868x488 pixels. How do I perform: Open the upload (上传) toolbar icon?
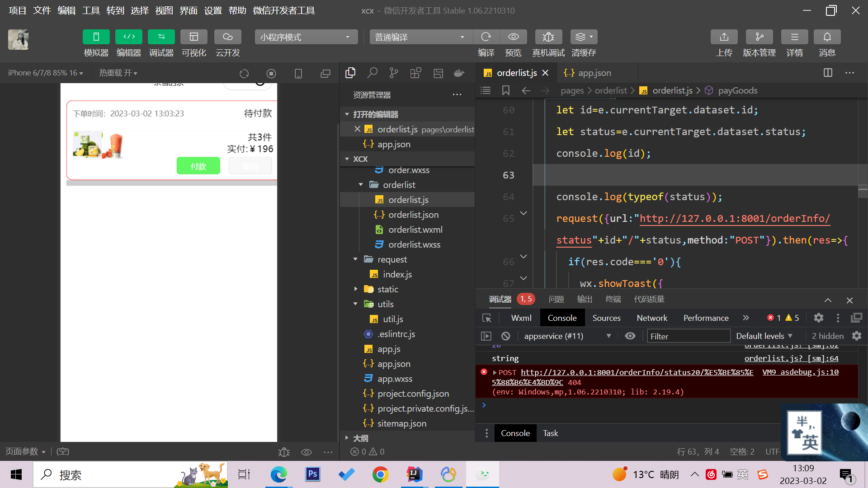point(724,37)
